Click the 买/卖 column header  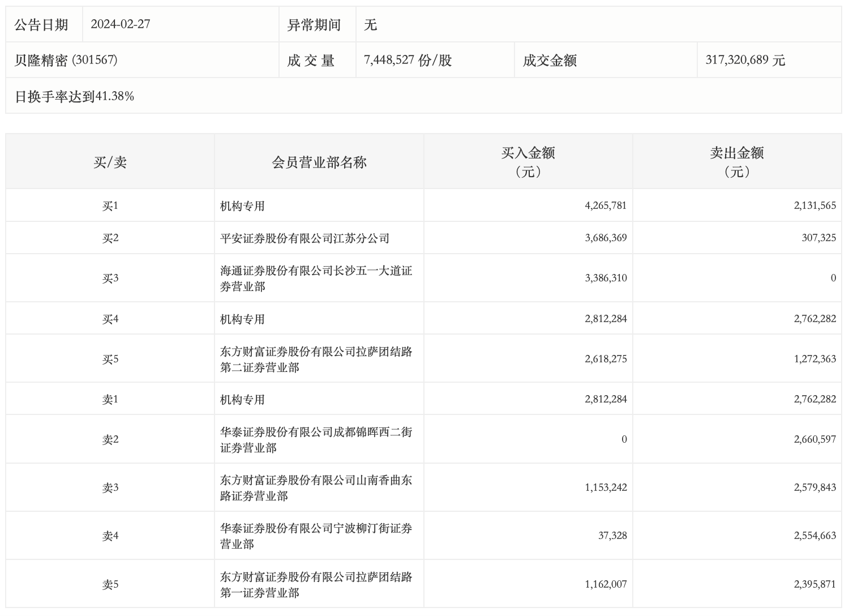point(110,162)
